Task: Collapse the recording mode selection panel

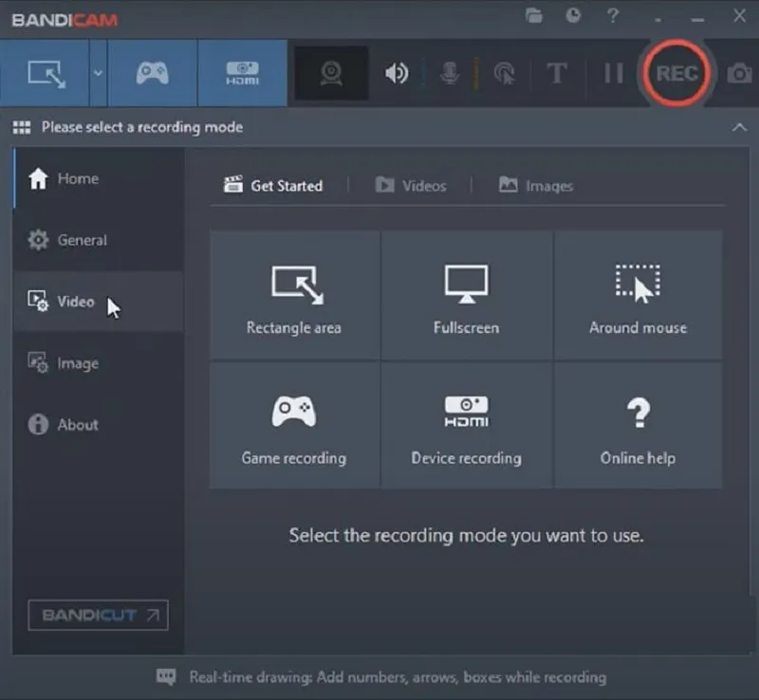Action: pos(741,126)
